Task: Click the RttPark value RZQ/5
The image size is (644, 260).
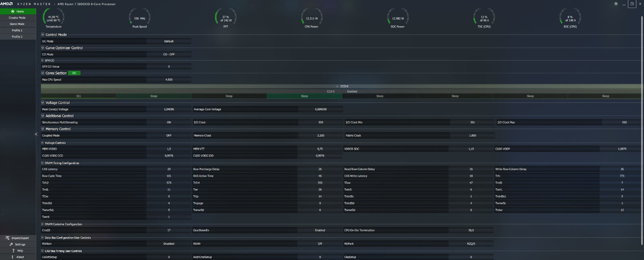Action: 471,243
